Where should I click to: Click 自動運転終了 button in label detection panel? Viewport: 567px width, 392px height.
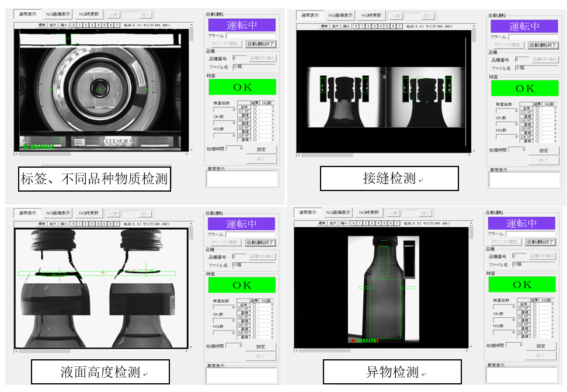pyautogui.click(x=260, y=44)
